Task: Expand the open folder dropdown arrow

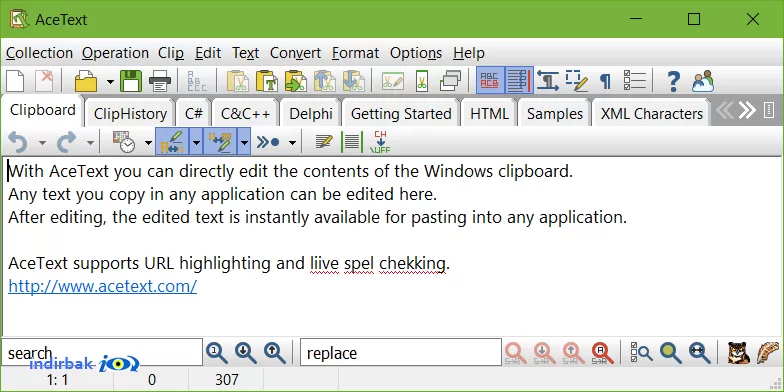Action: pos(110,82)
